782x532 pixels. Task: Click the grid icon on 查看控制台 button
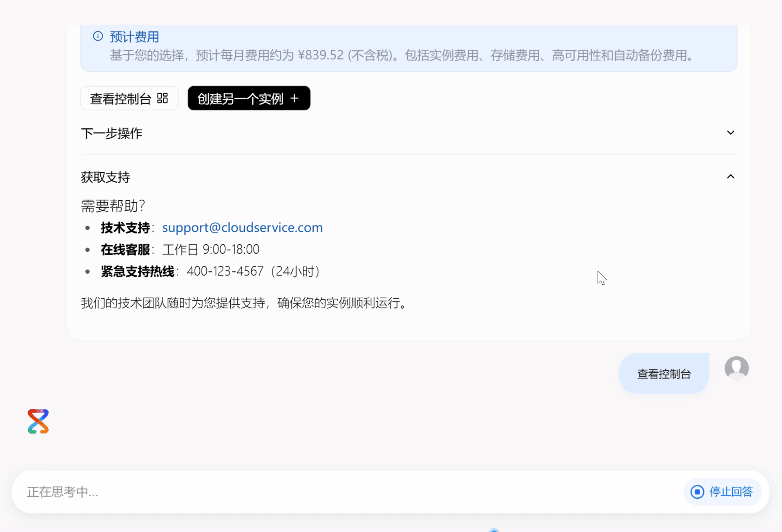162,98
